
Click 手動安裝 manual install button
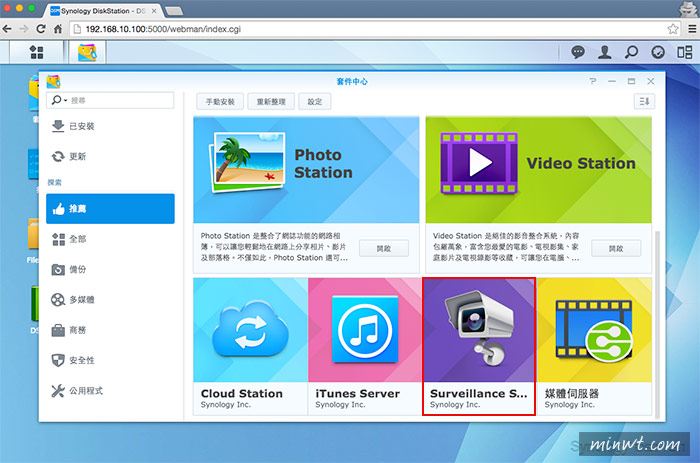(220, 101)
